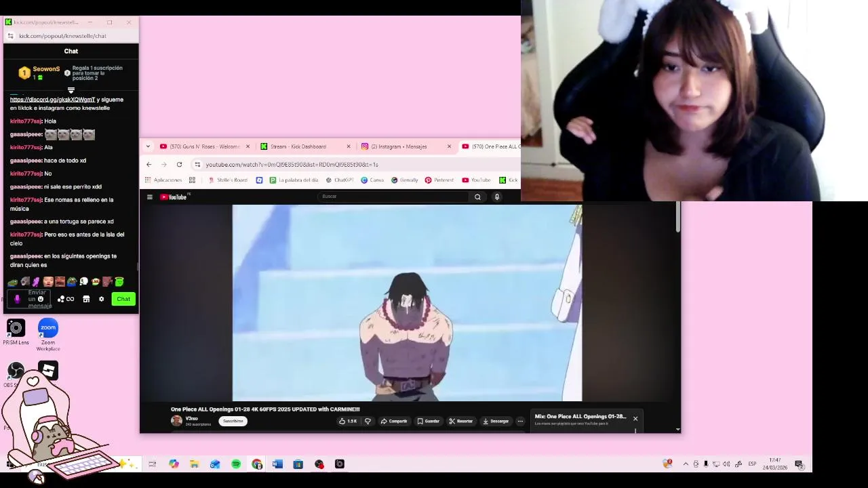Close the Guns N' Roses tab

tap(248, 146)
